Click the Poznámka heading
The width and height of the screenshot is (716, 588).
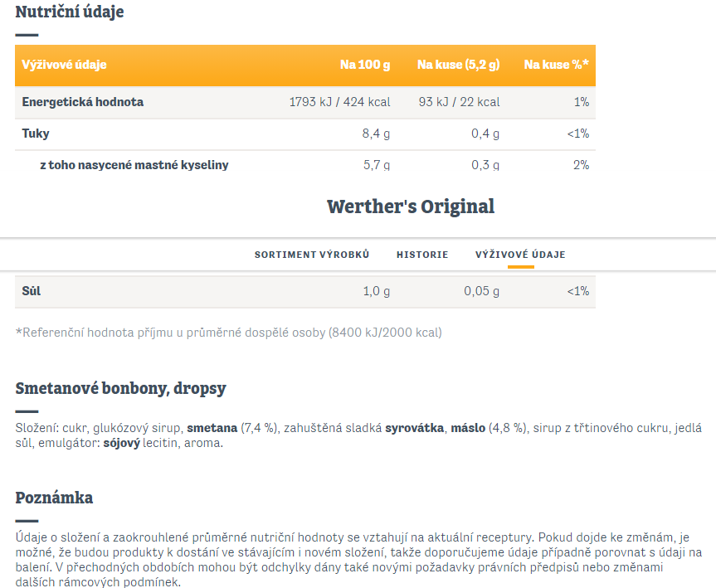point(54,498)
